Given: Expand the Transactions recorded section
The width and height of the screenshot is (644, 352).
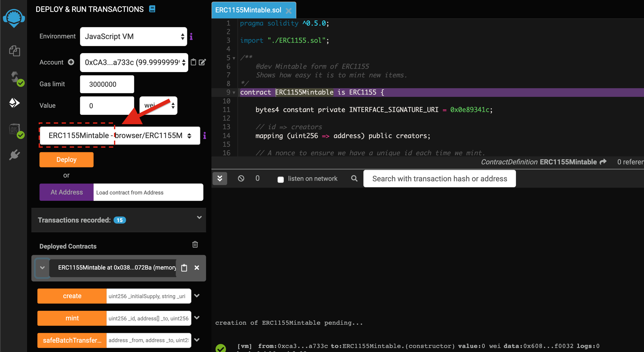Looking at the screenshot, I should pos(199,217).
